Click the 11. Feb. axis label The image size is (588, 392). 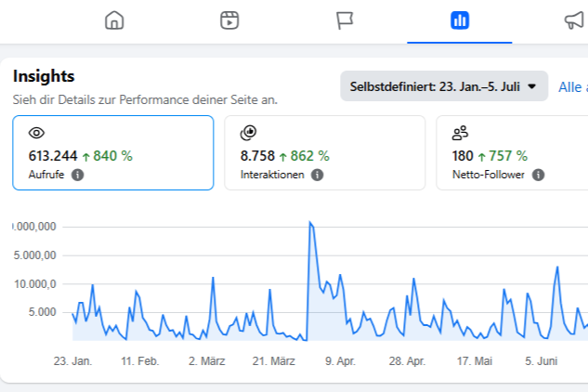[140, 361]
